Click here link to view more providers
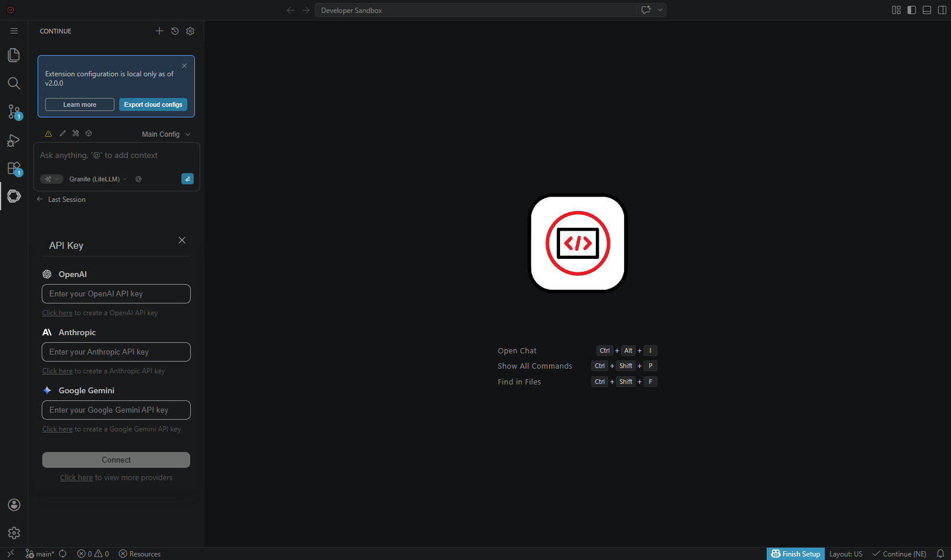The width and height of the screenshot is (951, 560). [x=76, y=478]
